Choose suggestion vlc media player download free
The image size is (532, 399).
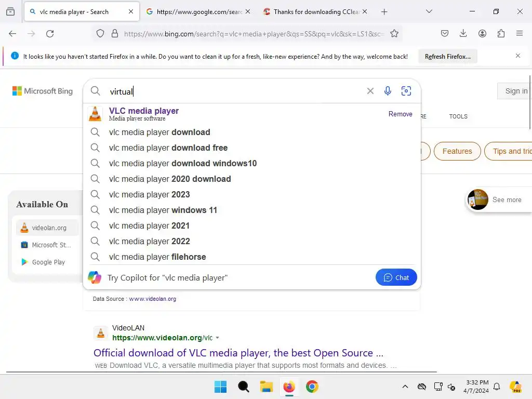tap(252, 148)
